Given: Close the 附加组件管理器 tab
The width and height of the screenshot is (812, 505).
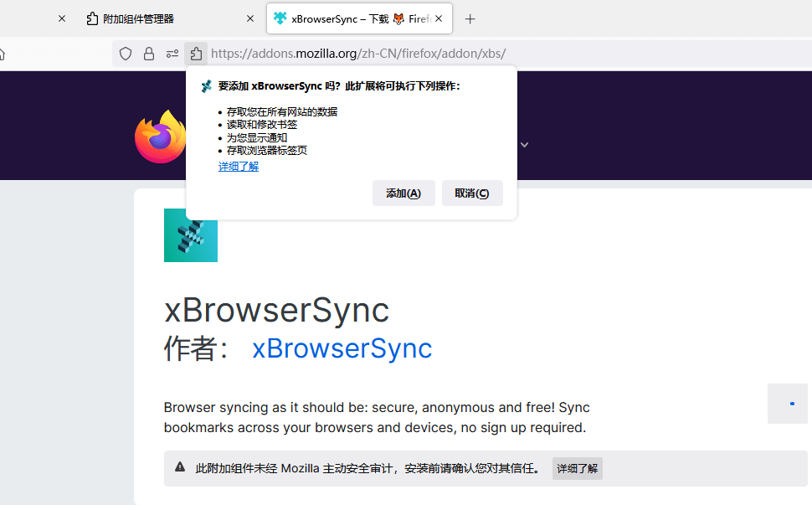Looking at the screenshot, I should [250, 18].
